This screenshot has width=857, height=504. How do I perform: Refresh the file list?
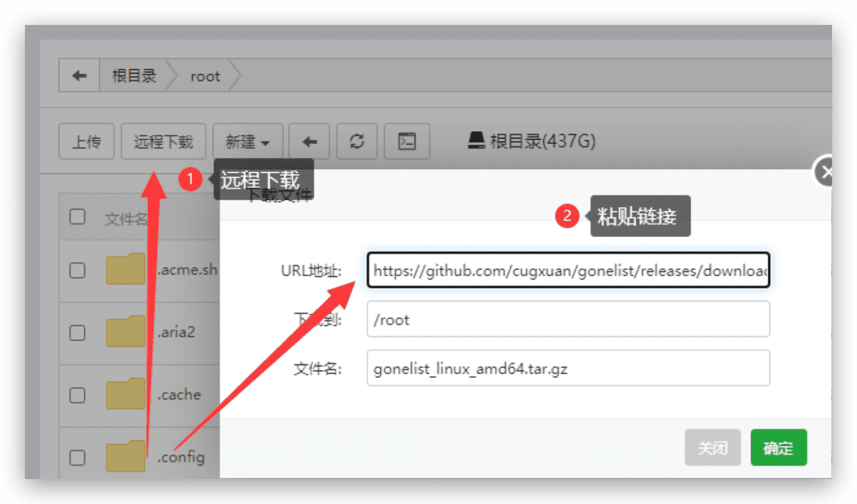(357, 142)
